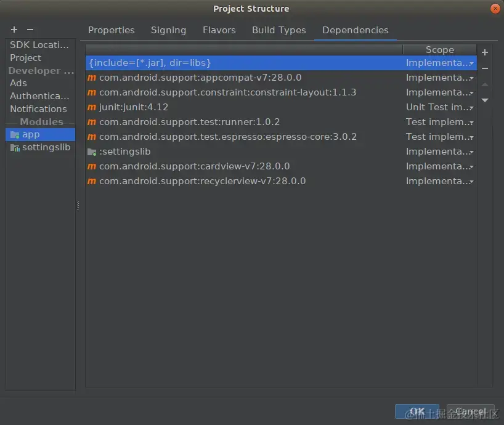
Task: Select Project in the sidebar
Action: point(26,58)
